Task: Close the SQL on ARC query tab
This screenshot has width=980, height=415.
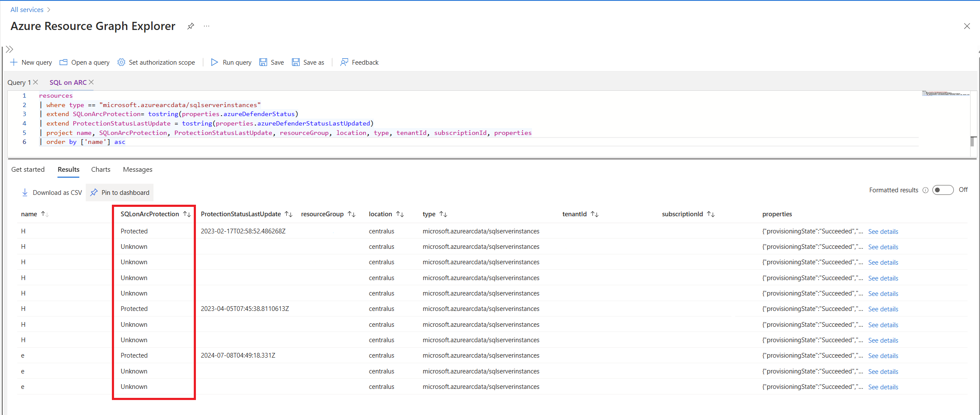Action: click(x=91, y=82)
